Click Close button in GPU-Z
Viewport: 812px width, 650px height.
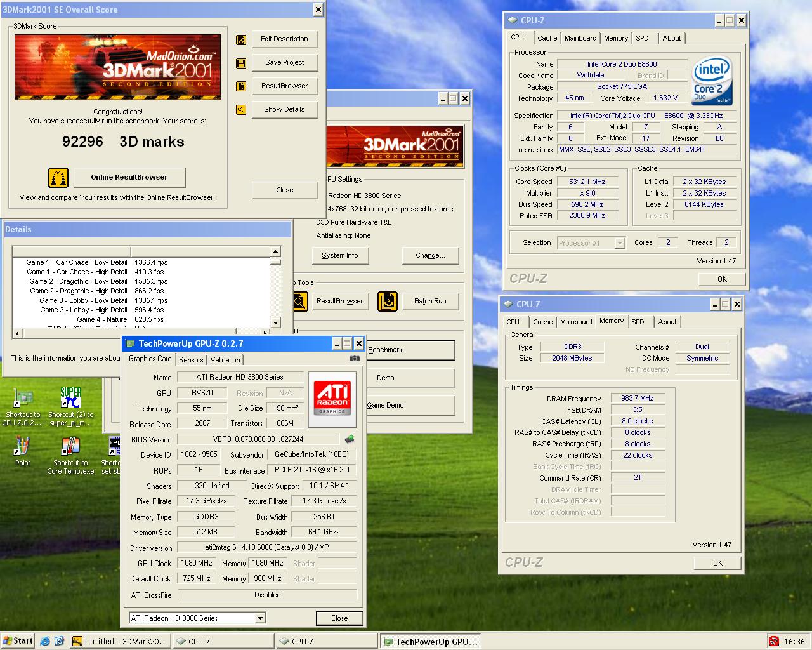click(x=339, y=618)
